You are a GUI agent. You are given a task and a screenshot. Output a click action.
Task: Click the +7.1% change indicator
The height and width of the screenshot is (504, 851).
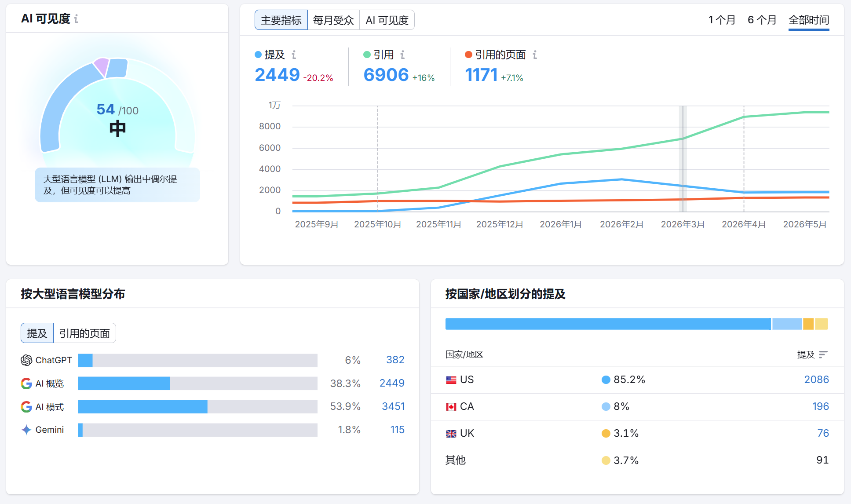click(x=512, y=78)
